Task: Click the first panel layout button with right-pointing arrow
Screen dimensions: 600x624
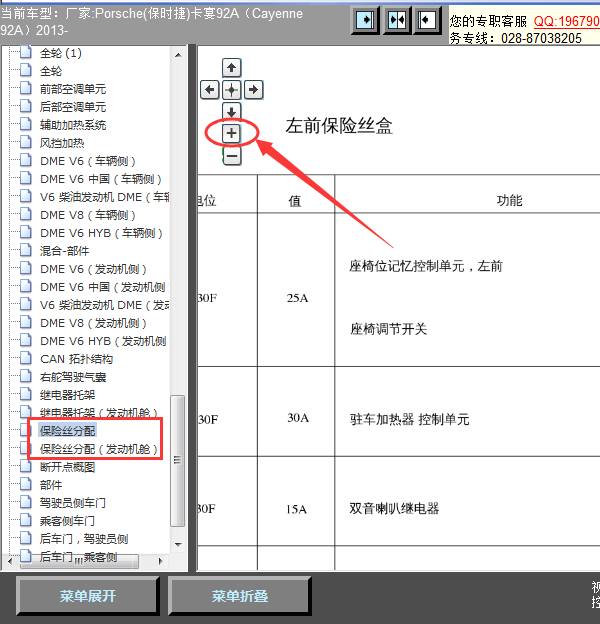Action: [366, 20]
